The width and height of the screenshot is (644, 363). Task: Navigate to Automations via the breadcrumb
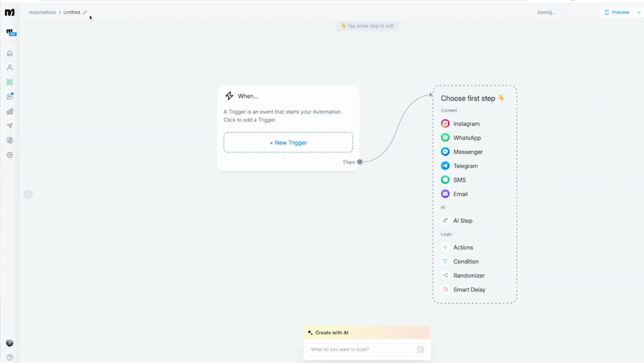coord(42,12)
